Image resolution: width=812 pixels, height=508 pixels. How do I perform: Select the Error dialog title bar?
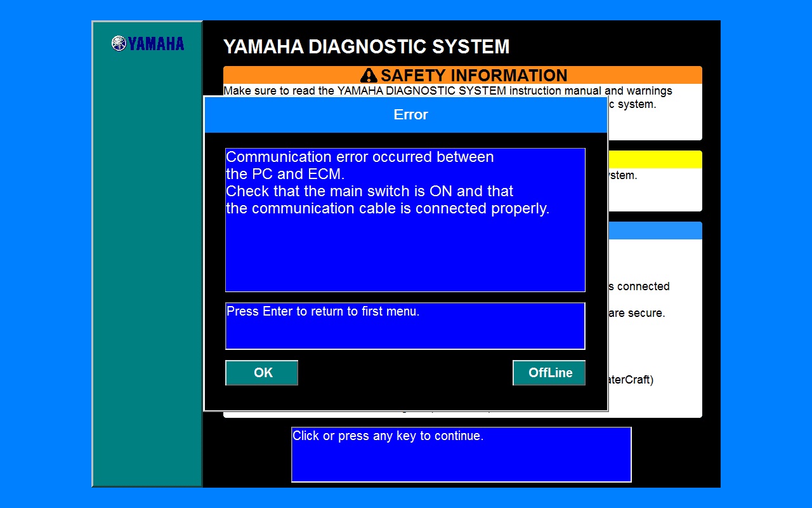(x=406, y=115)
